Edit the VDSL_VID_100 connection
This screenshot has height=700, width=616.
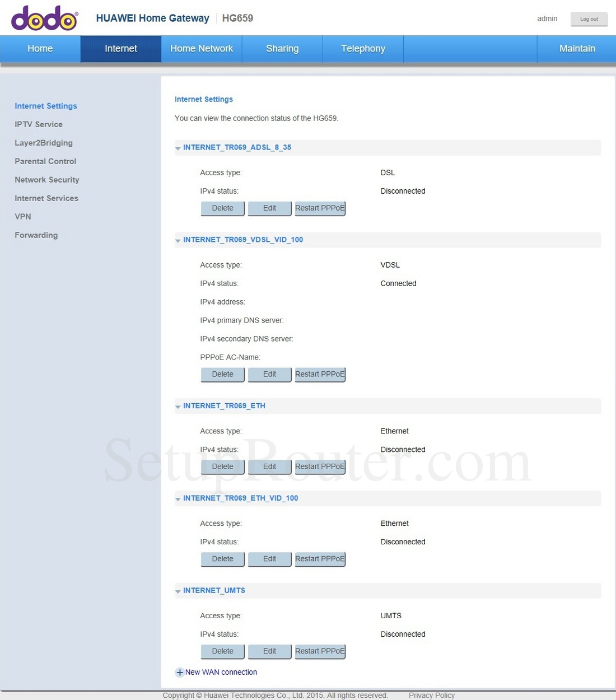click(x=269, y=375)
